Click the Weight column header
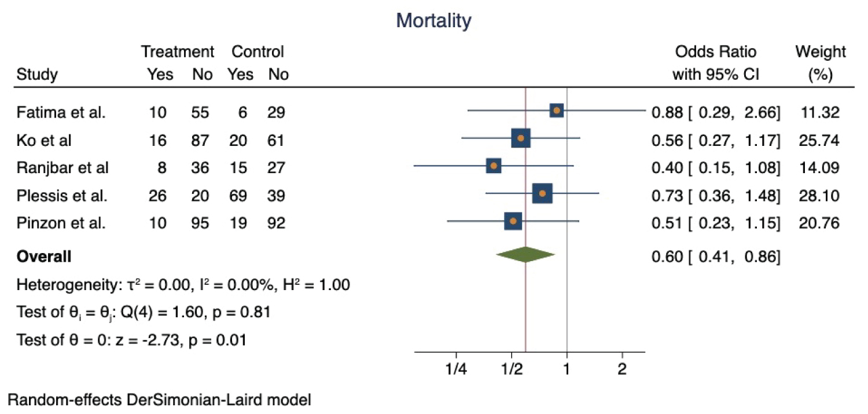This screenshot has width=868, height=414. click(x=820, y=52)
